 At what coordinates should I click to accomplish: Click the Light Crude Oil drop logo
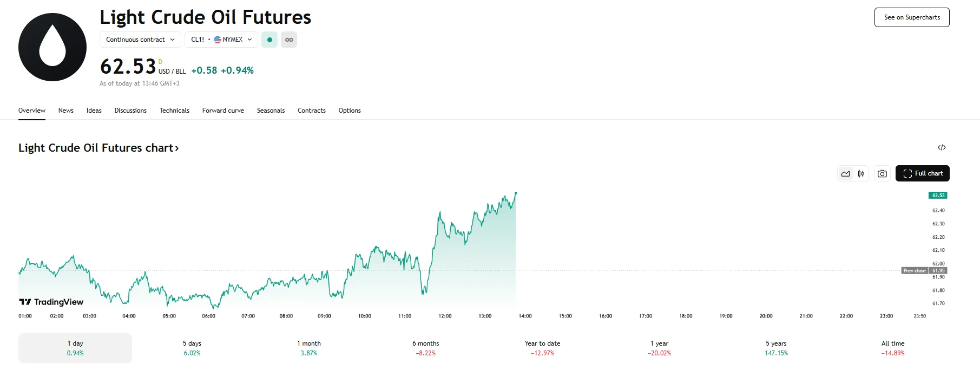pos(52,47)
